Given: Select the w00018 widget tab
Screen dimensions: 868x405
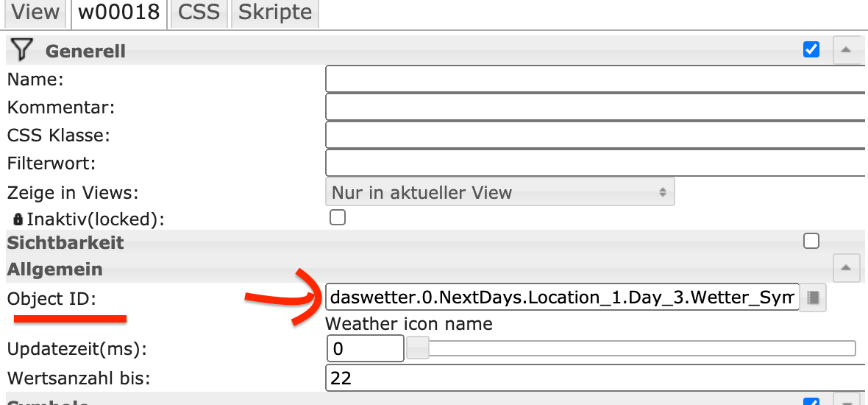Looking at the screenshot, I should [119, 13].
